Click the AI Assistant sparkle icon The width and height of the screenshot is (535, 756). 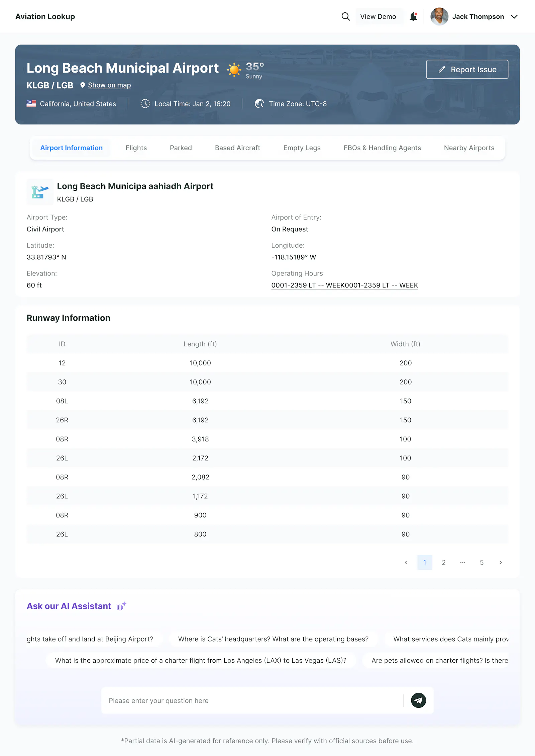(x=121, y=606)
